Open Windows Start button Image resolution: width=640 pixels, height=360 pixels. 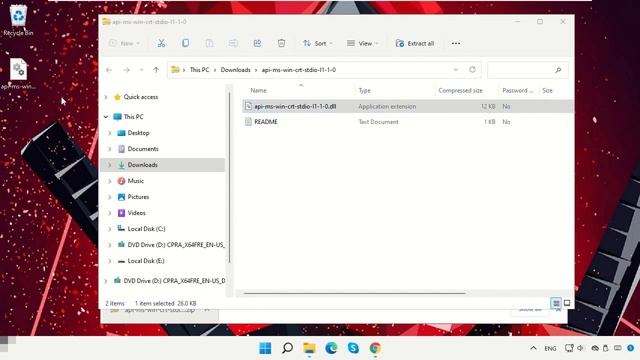coord(265,348)
